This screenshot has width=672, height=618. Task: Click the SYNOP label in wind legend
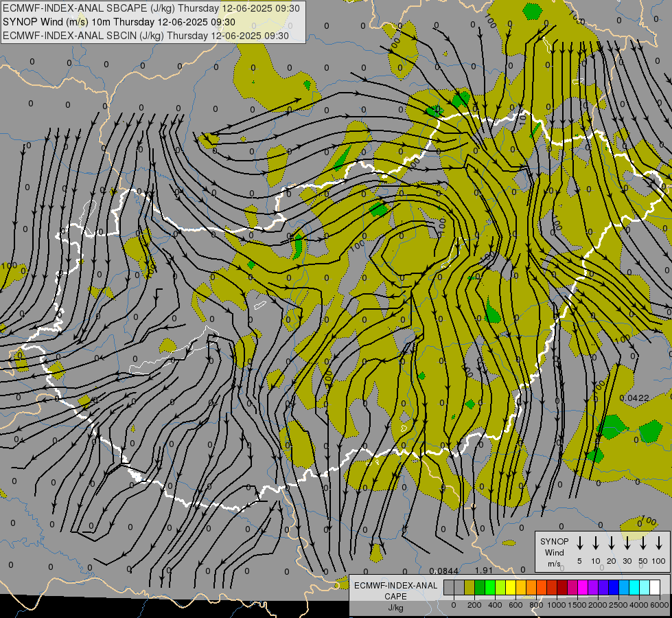click(554, 542)
